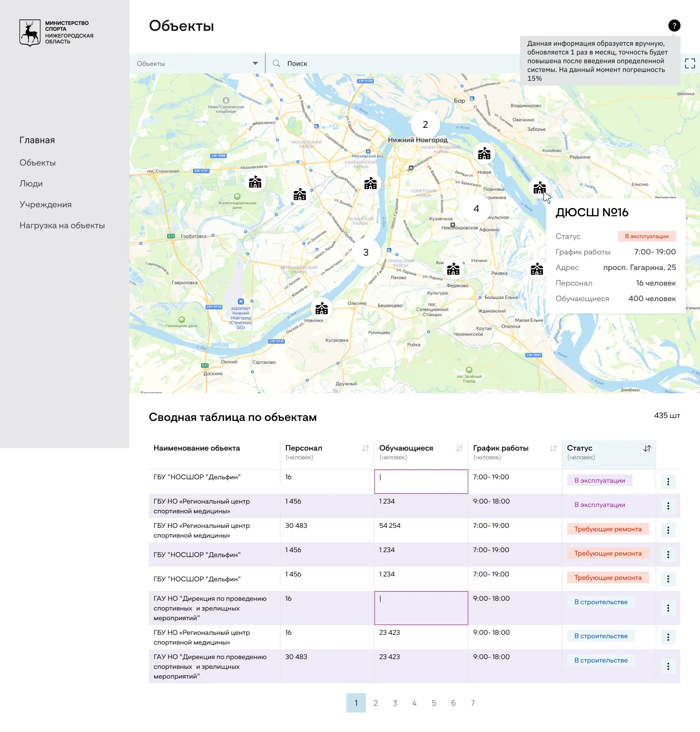Go to page 2 of table

[376, 703]
